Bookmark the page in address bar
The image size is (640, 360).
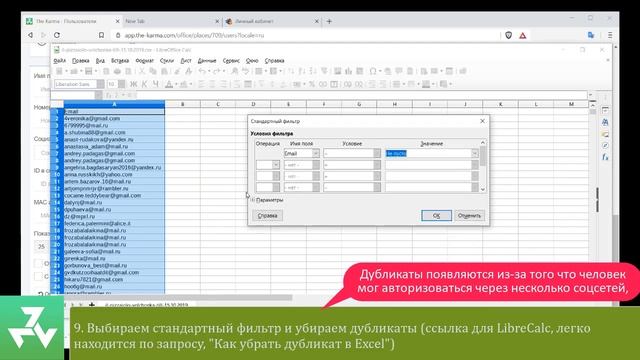click(101, 36)
